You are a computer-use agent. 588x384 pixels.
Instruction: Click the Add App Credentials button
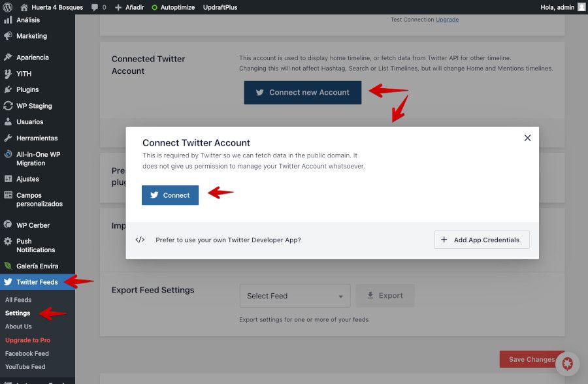482,240
